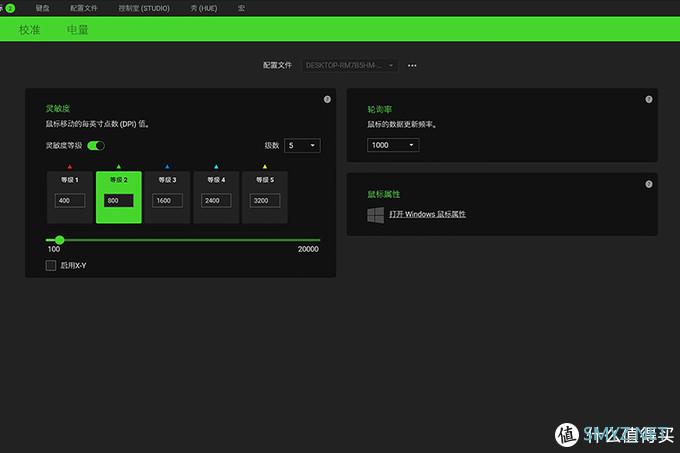
Task: Select the highlighted 等级 2 stage card
Action: point(118,197)
